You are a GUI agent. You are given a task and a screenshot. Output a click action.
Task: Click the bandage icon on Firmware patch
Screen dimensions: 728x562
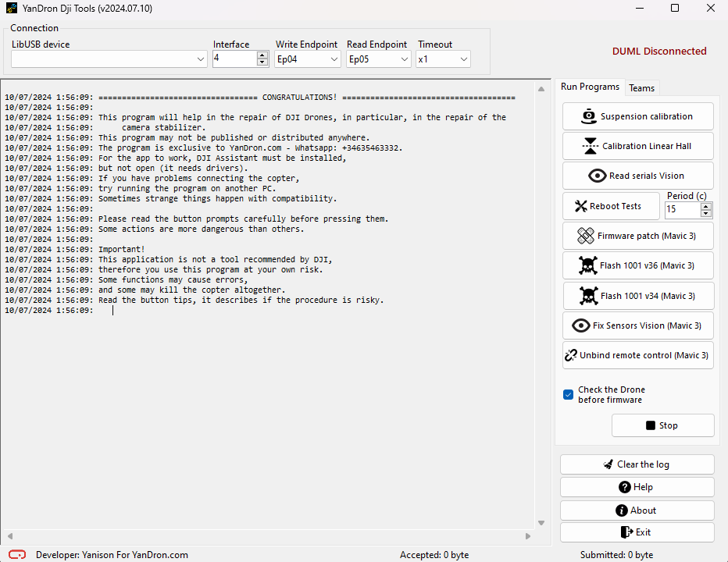[585, 236]
